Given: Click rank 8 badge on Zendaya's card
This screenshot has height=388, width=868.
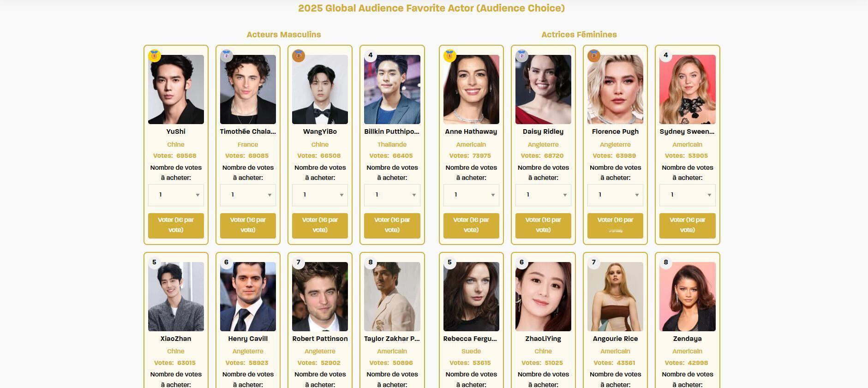Looking at the screenshot, I should coord(665,263).
